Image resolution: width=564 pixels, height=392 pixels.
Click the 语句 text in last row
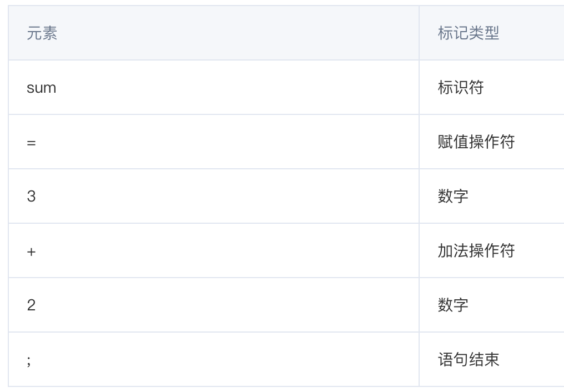[x=453, y=359]
